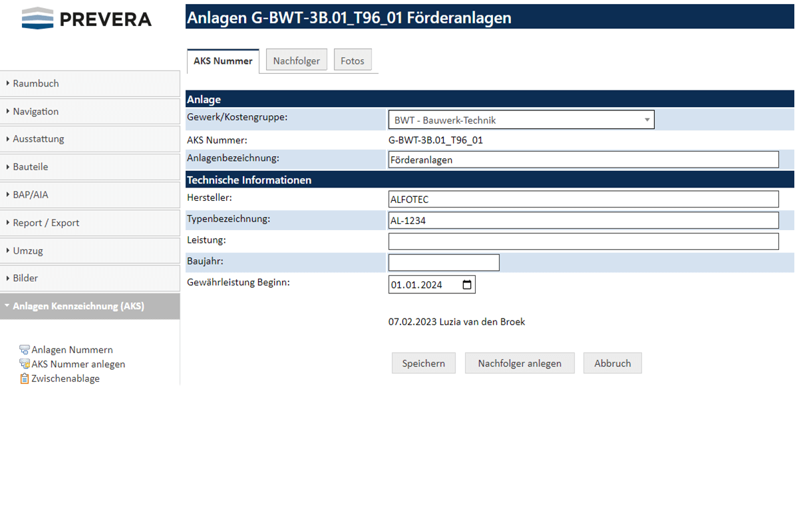Click the PREVERA logo
The image size is (799, 532).
(x=86, y=19)
